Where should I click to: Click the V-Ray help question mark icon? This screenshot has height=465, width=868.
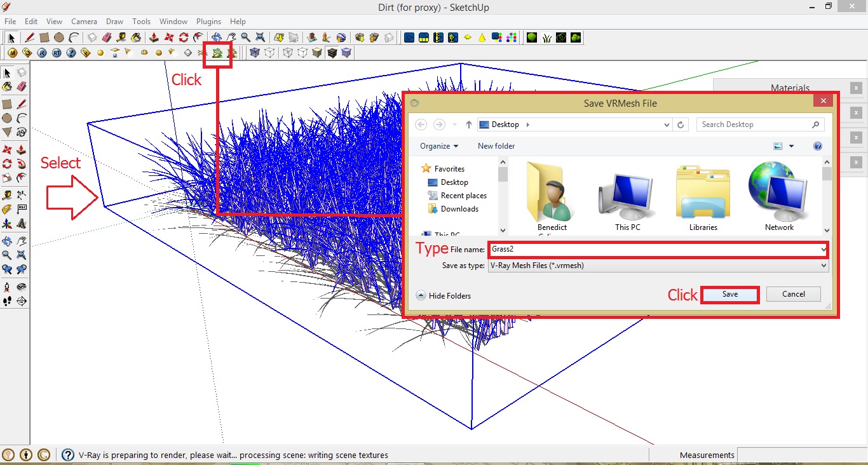(71, 53)
